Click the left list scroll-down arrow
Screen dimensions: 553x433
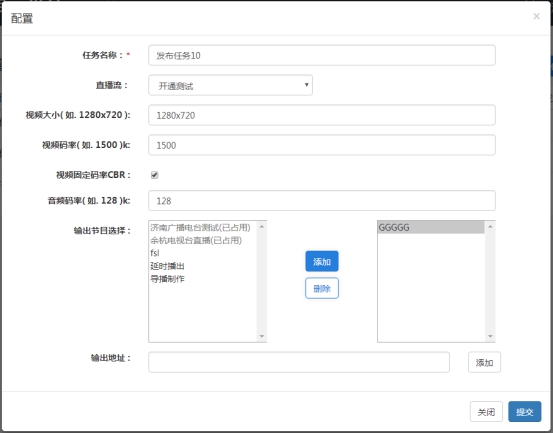click(x=262, y=336)
